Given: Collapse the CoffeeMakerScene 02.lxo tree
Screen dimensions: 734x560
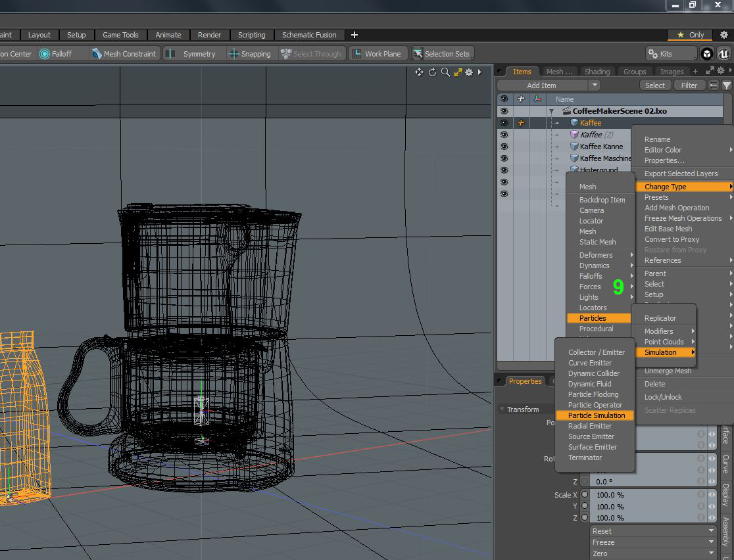Looking at the screenshot, I should (551, 112).
